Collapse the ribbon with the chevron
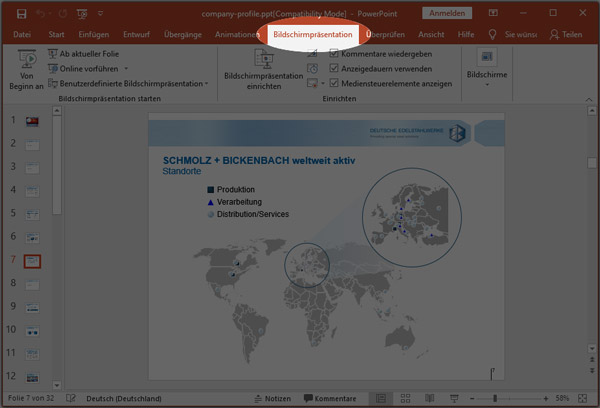This screenshot has width=600, height=408. pos(589,100)
